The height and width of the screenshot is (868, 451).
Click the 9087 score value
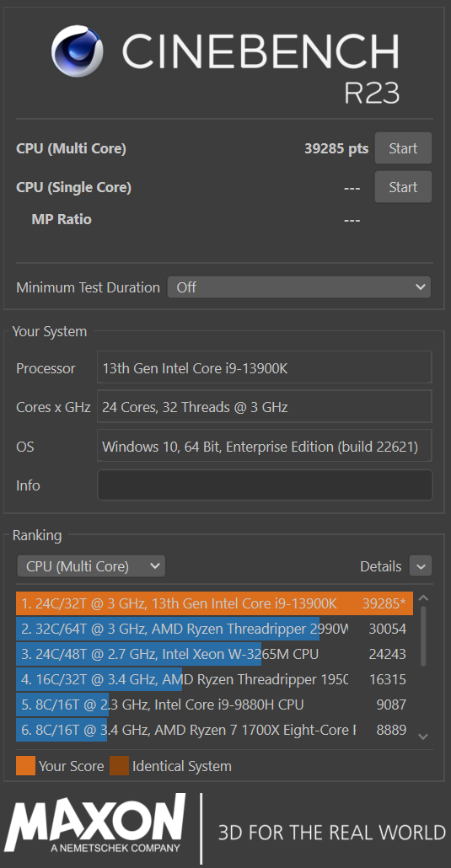[x=391, y=705]
